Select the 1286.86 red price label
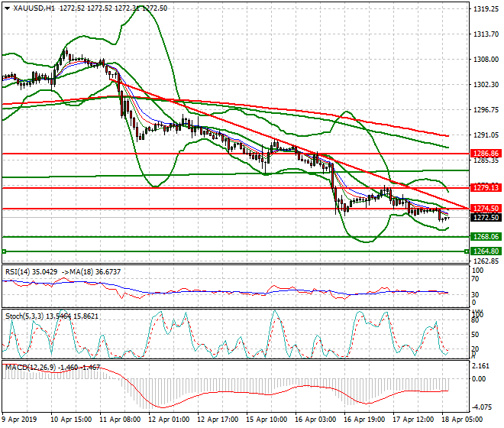The height and width of the screenshot is (428, 504). click(485, 154)
